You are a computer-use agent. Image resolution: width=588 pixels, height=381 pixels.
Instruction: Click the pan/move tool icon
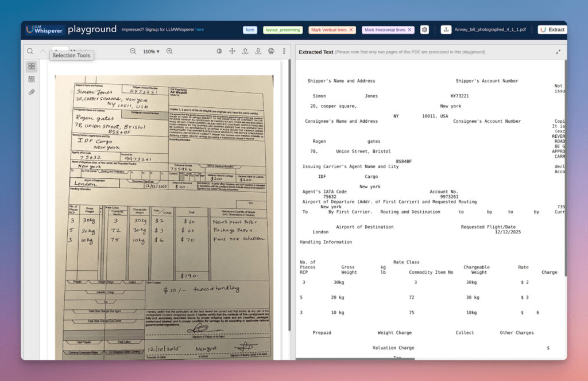coord(232,51)
